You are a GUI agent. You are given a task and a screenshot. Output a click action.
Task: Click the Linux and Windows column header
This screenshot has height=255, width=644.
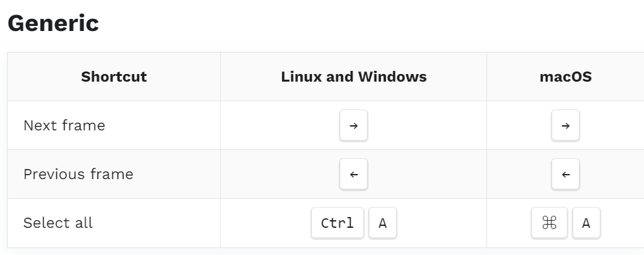point(354,77)
